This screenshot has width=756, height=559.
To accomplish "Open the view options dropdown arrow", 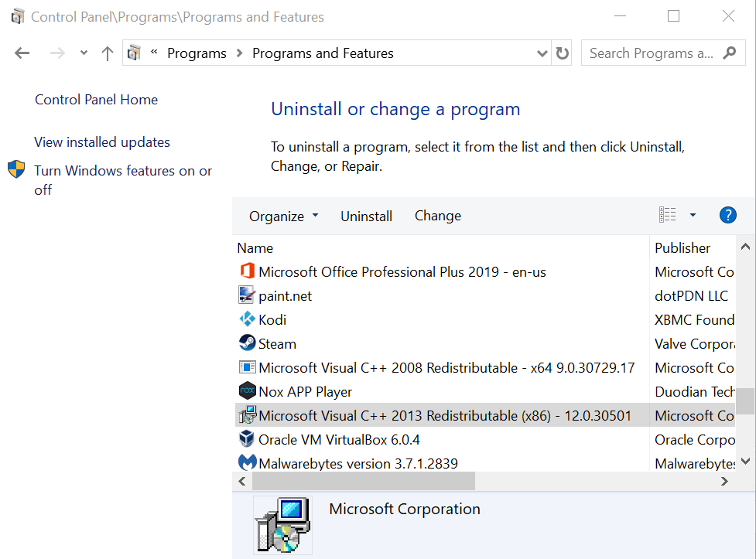I will coord(693,215).
